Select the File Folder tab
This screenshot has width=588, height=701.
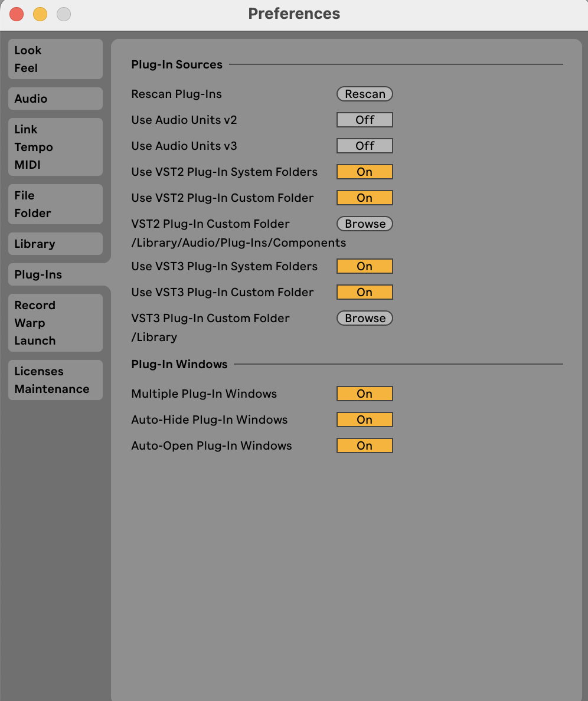tap(55, 204)
